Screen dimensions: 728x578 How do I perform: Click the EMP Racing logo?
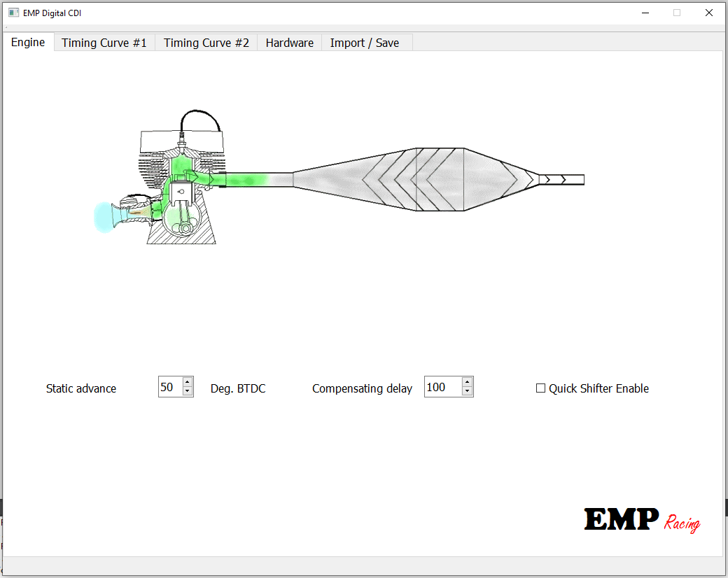[x=642, y=519]
